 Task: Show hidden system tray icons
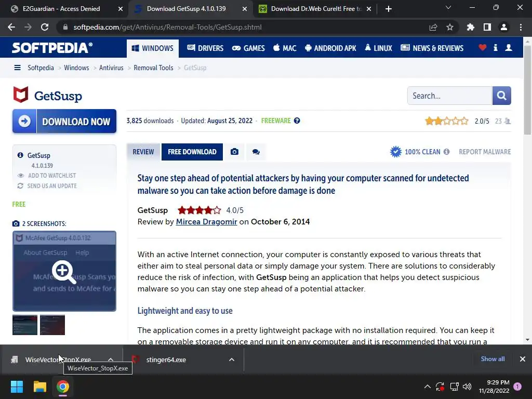click(428, 387)
